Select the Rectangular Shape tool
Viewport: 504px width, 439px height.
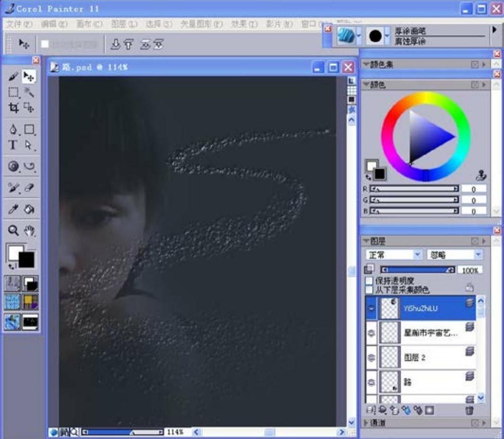tap(29, 129)
